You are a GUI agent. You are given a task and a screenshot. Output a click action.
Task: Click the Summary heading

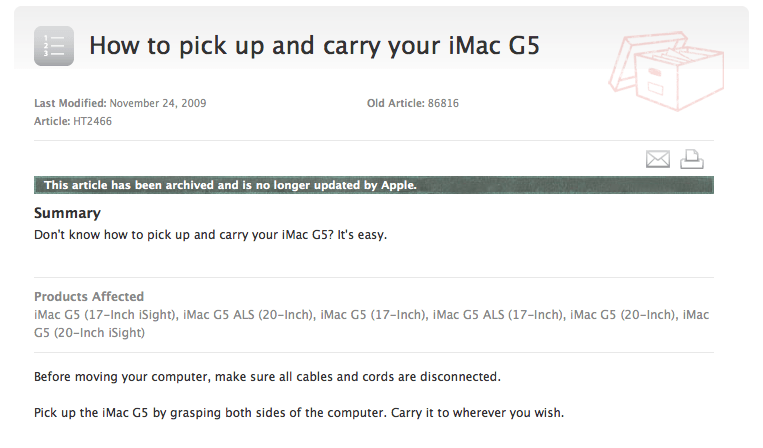pos(67,213)
